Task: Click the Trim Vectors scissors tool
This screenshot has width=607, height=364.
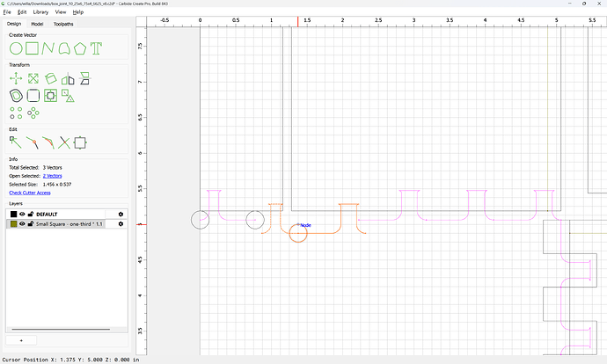Action: point(64,142)
